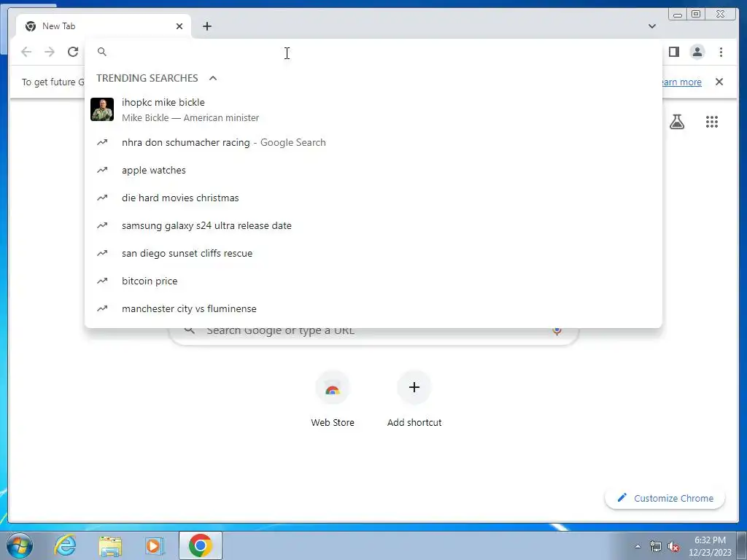
Task: Open Chrome Labs flask icon
Action: 676,122
